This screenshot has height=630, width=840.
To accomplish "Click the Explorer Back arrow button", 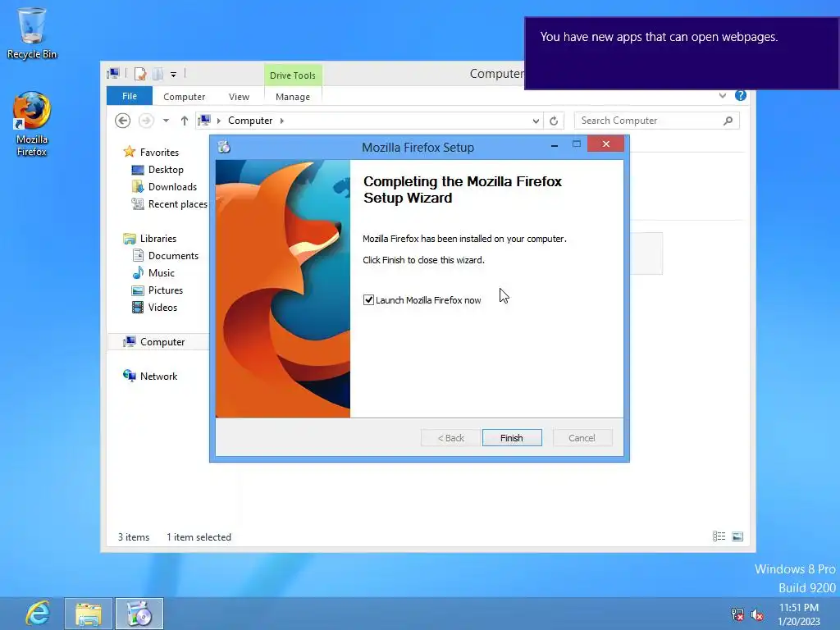I will pos(123,121).
